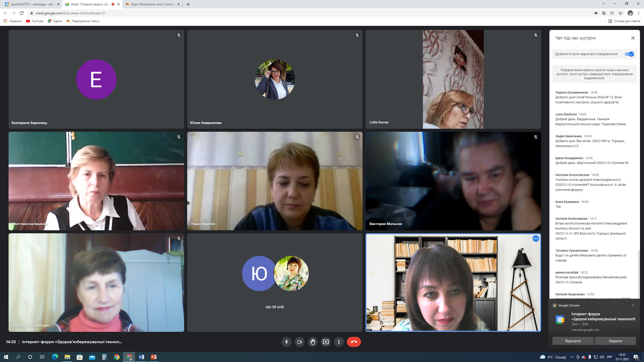Image resolution: width=644 pixels, height=362 pixels.
Task: Open the three-dot more options menu
Action: [339, 342]
